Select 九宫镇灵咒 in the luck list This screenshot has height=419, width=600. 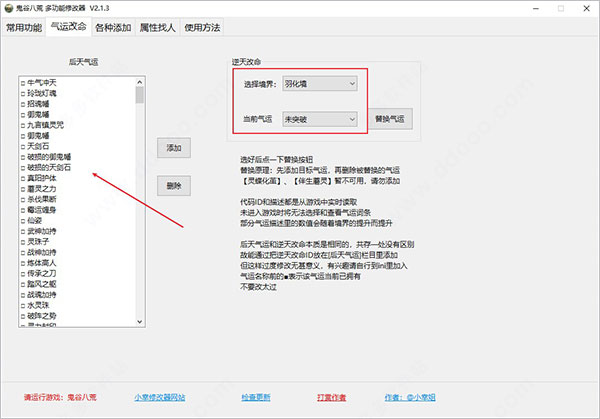tap(47, 125)
